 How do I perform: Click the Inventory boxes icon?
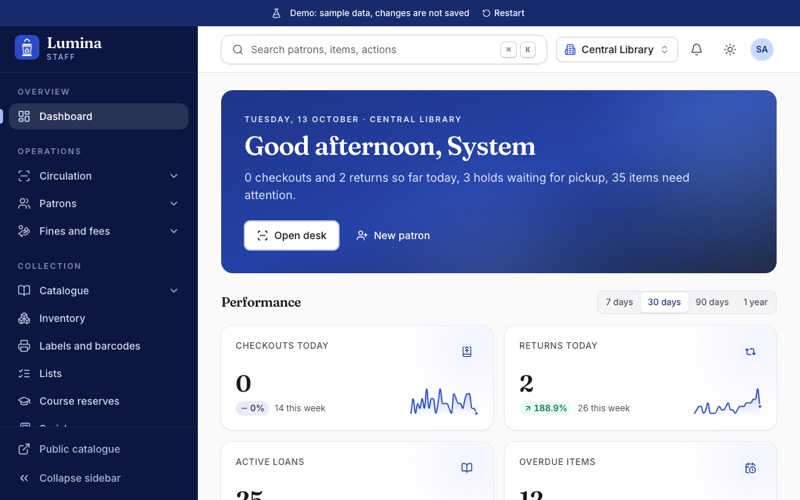[24, 318]
